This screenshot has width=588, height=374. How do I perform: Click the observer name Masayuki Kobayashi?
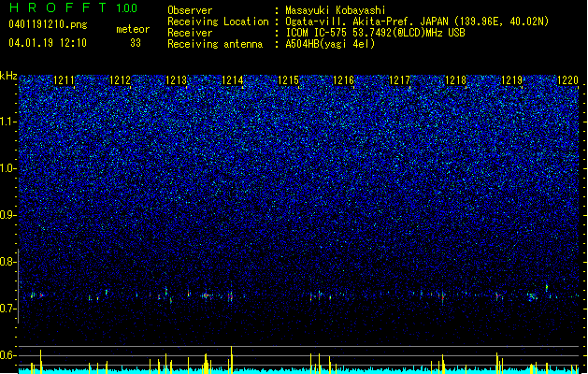pyautogui.click(x=336, y=10)
